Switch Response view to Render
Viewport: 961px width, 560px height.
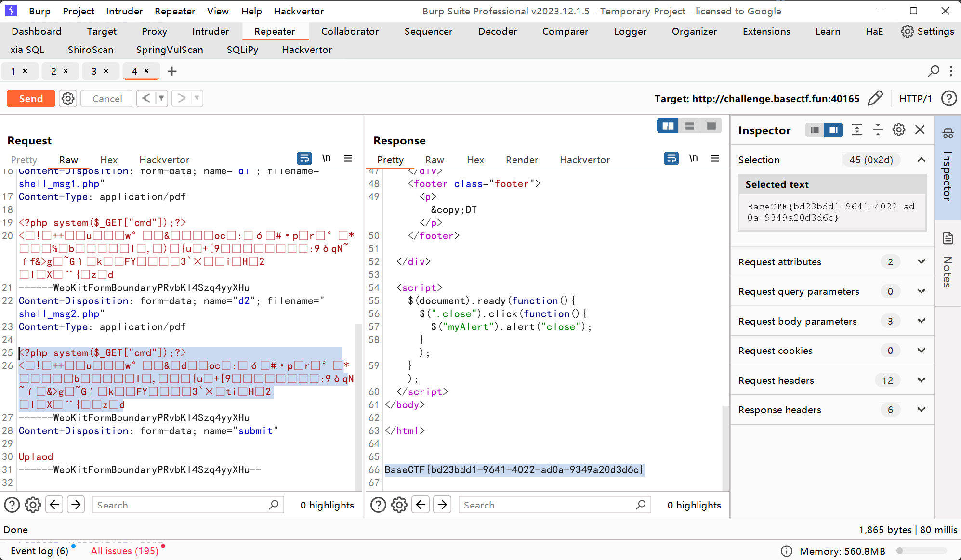522,160
